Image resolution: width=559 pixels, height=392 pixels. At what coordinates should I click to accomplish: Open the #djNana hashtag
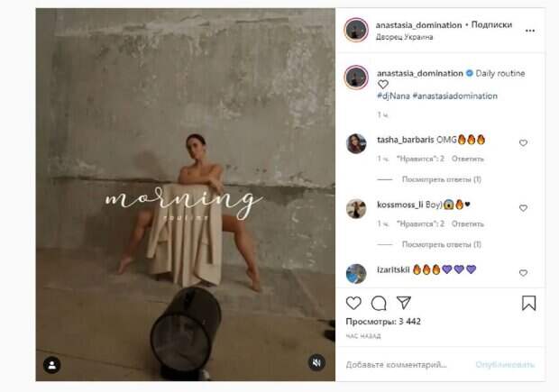393,96
